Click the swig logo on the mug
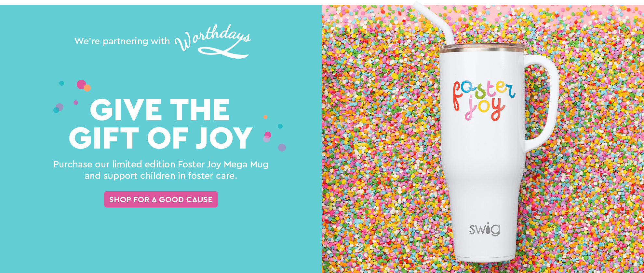The image size is (644, 273). (485, 229)
